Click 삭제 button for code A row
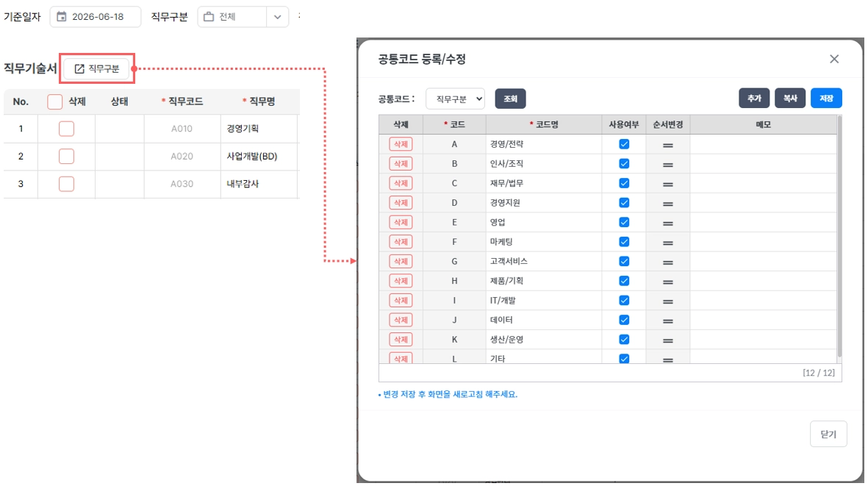Screen dimensions: 868x486 [401, 144]
